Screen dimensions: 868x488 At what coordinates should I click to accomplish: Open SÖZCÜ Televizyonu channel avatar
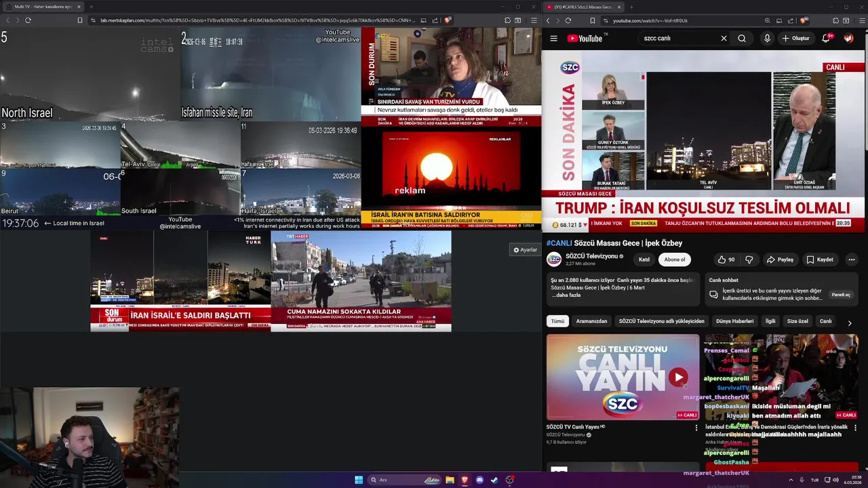(554, 260)
